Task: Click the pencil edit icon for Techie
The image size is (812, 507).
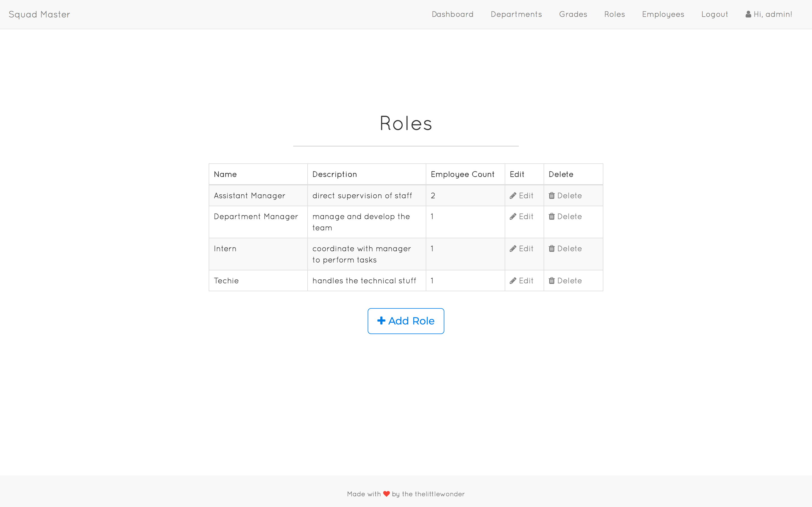Action: [513, 281]
